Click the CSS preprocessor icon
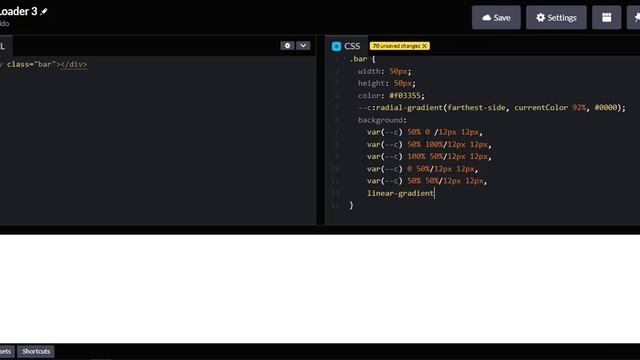 click(336, 46)
